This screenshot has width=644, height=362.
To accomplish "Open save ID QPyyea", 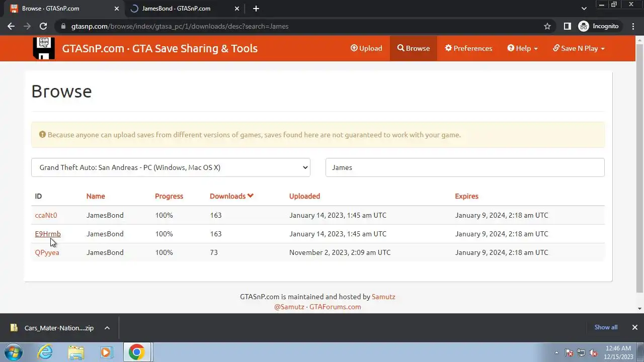I will click(47, 252).
